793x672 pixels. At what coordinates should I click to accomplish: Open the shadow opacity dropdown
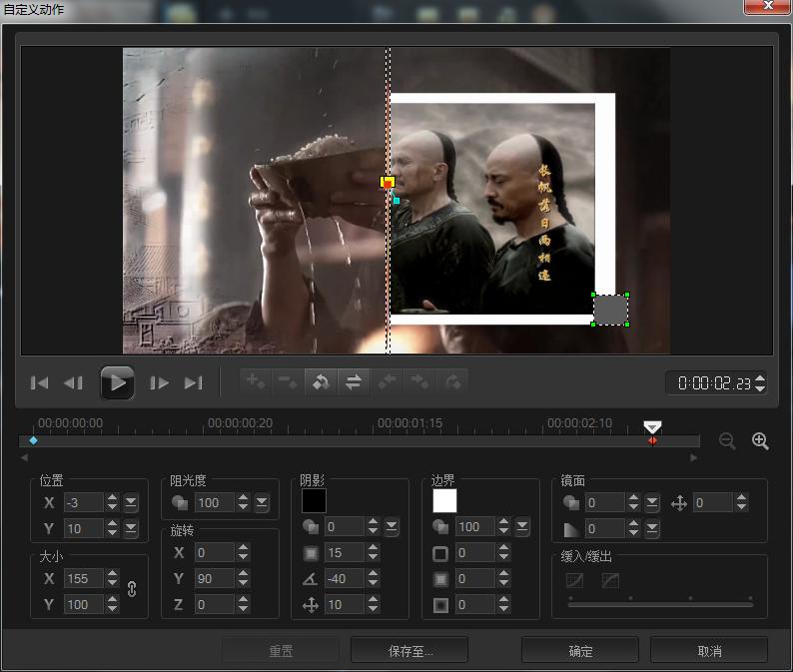[x=392, y=527]
